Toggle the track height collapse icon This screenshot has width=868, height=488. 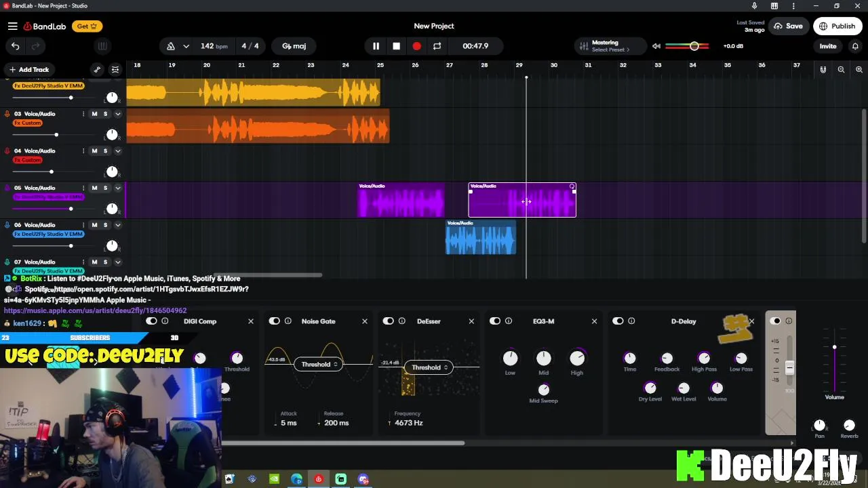[115, 69]
